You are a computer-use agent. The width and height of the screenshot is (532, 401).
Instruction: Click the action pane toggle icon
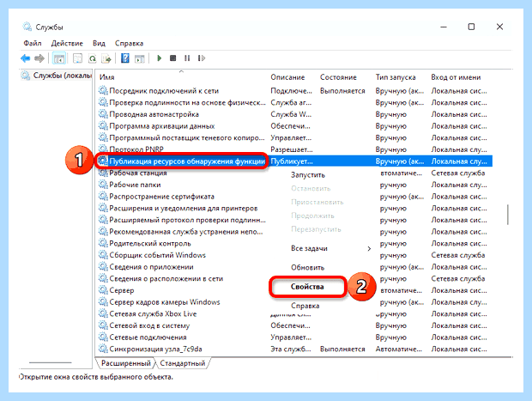point(140,58)
